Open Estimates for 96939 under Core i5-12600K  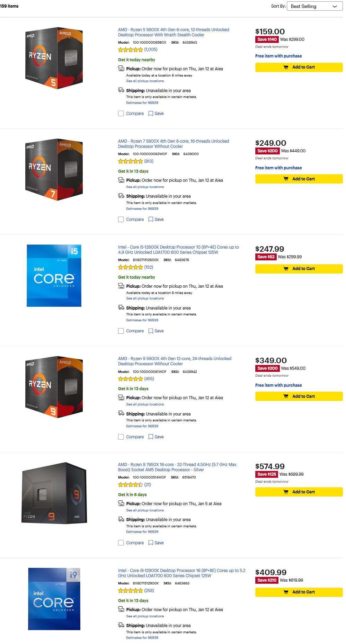[142, 320]
